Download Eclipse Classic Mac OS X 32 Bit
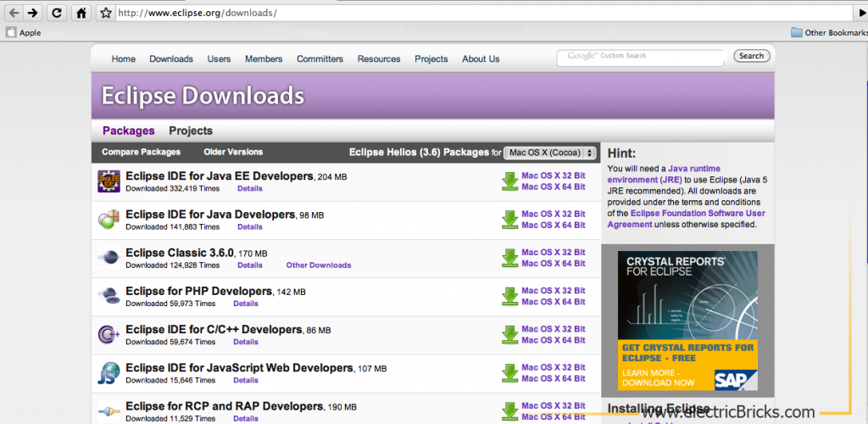The height and width of the screenshot is (424, 868). point(553,252)
